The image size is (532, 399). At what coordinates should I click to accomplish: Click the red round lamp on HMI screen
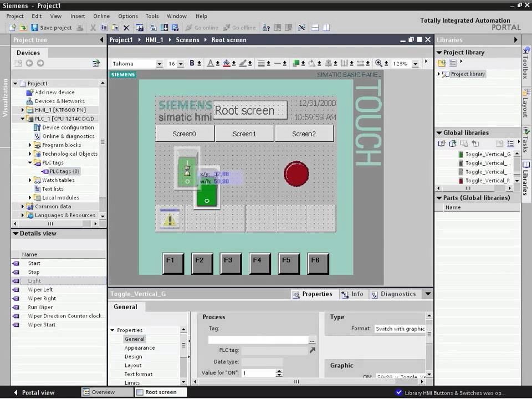(x=296, y=173)
